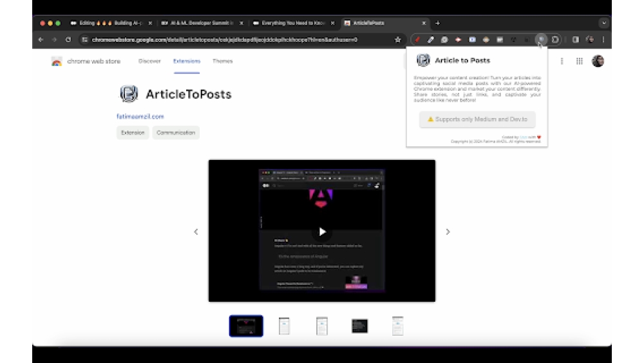
Task: Click the round gray extension icon
Action: [x=444, y=40]
